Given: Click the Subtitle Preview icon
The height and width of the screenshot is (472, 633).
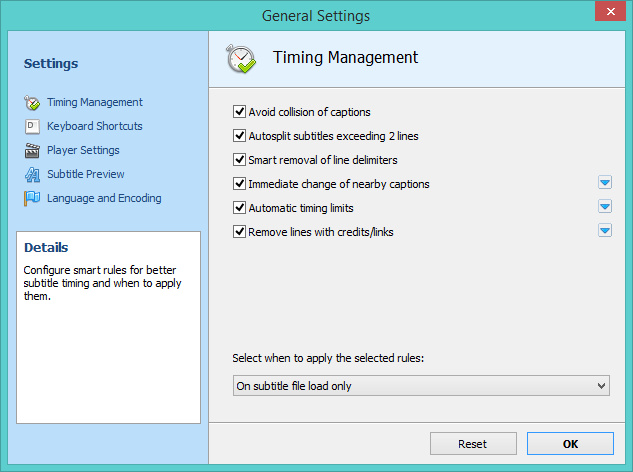Looking at the screenshot, I should (31, 174).
